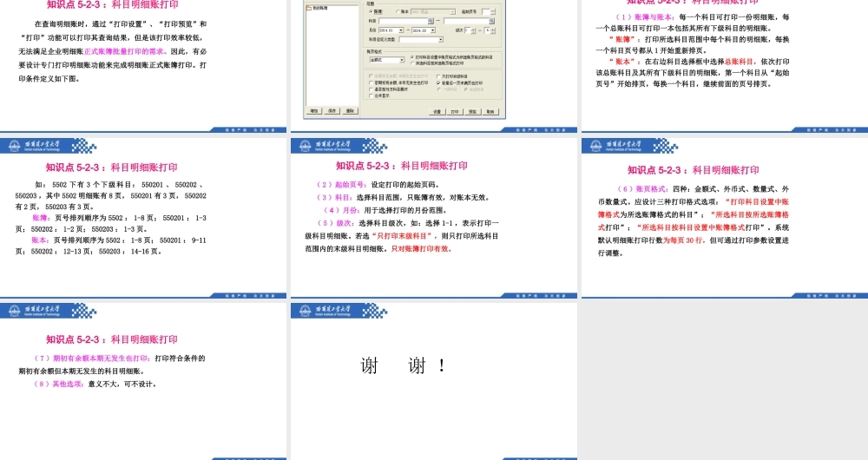Click the text (8) 其他选项
Screen dimensions: 868x460
[59, 384]
